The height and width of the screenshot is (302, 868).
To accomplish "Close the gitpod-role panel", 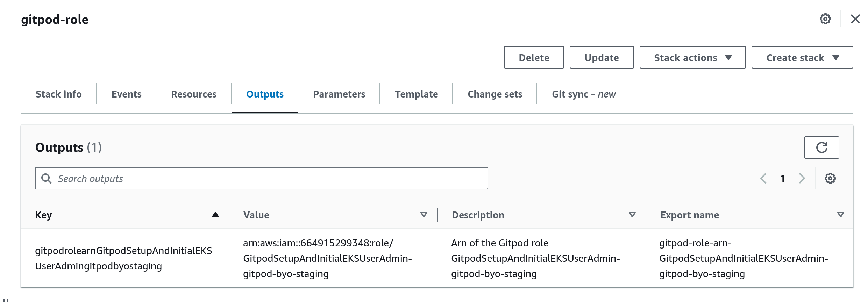I will point(855,19).
